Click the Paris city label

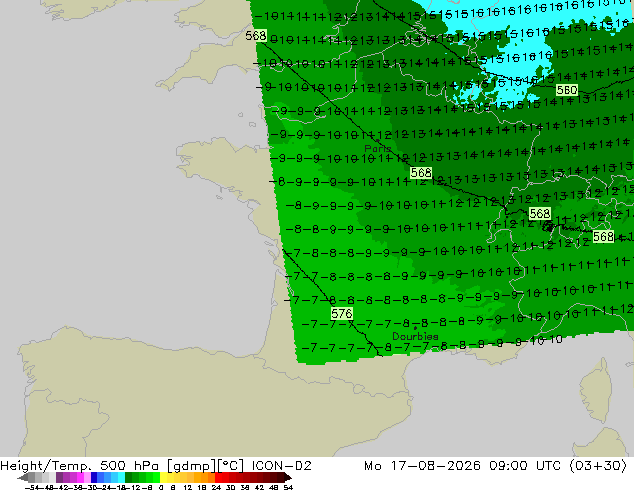377,149
